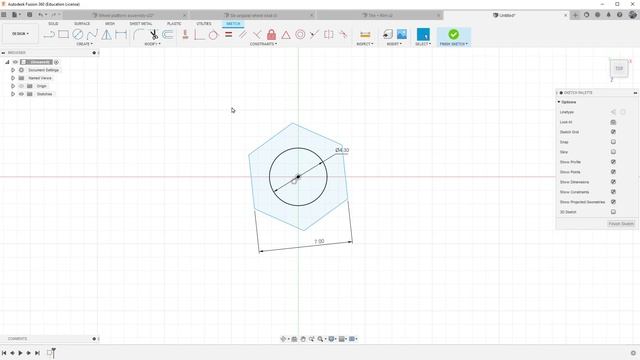The image size is (640, 360).
Task: Click the Insert Derive icon
Action: pyautogui.click(x=387, y=34)
